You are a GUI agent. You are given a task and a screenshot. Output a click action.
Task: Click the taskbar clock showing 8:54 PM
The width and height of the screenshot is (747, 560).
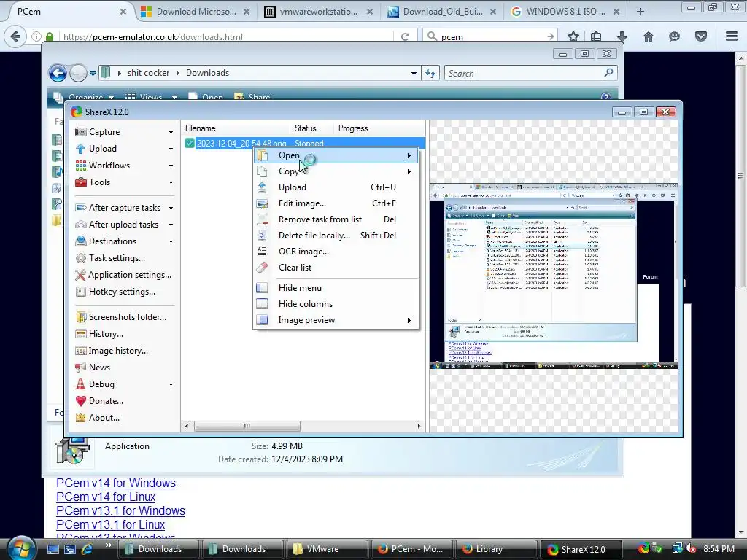pos(719,549)
